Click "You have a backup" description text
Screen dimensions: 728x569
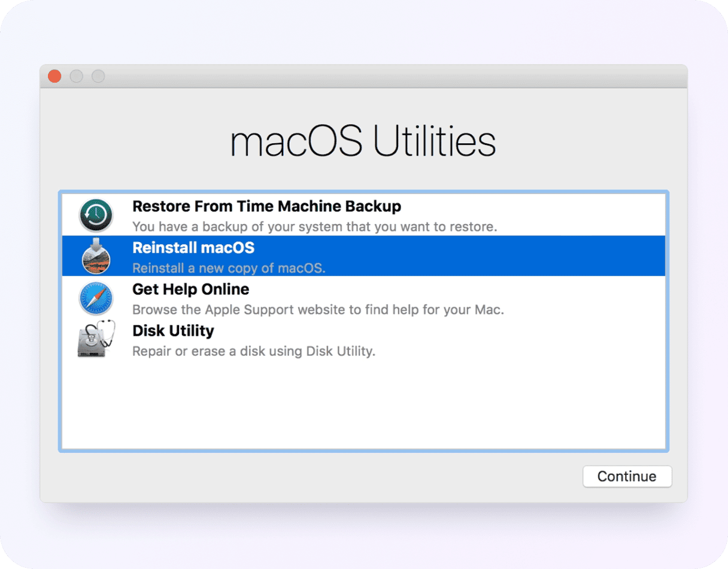point(314,227)
